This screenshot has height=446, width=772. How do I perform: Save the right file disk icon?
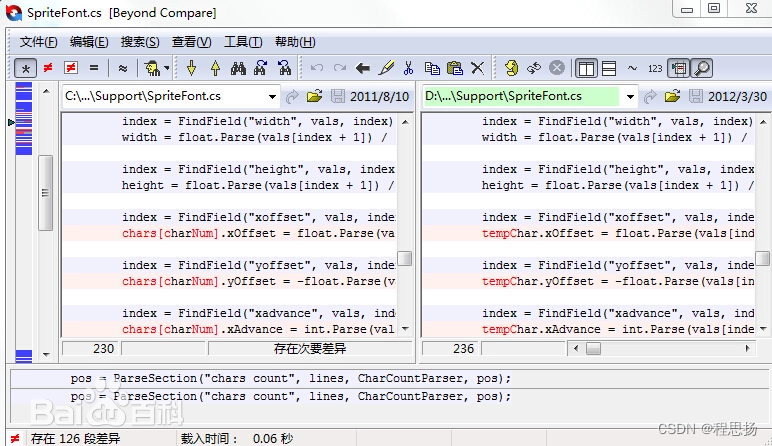point(696,96)
